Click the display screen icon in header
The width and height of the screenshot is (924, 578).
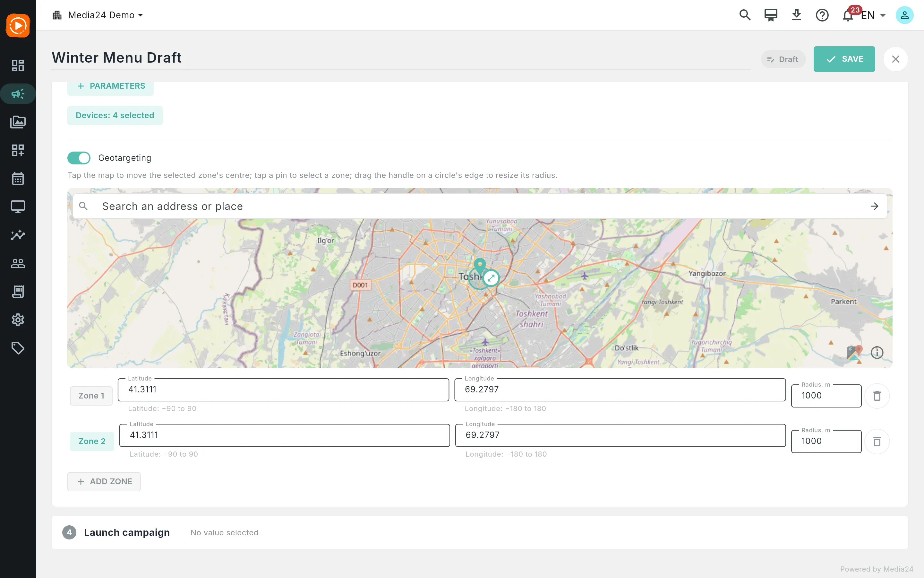coord(771,15)
